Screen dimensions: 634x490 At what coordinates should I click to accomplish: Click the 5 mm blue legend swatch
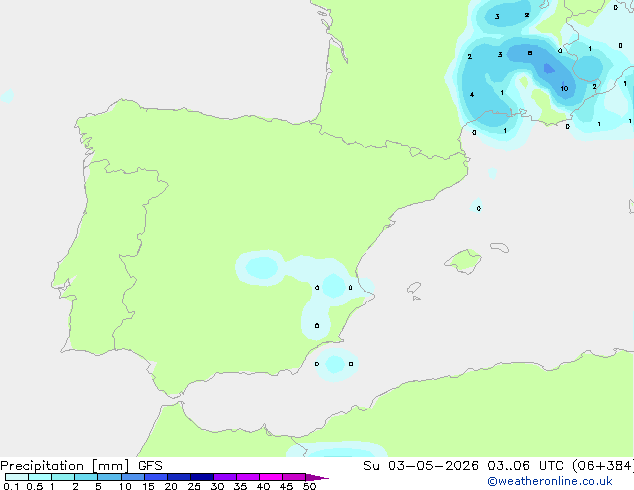(x=109, y=477)
